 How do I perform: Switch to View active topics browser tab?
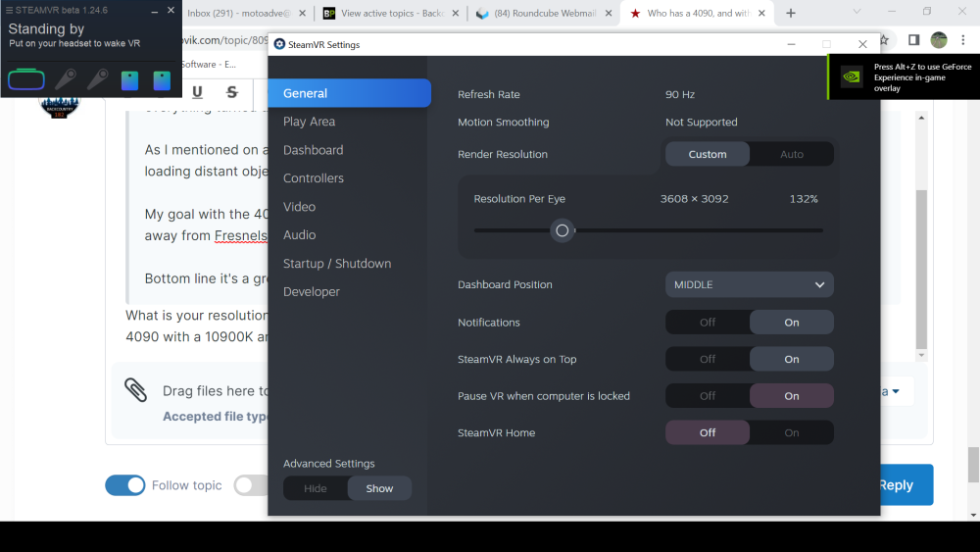[391, 13]
